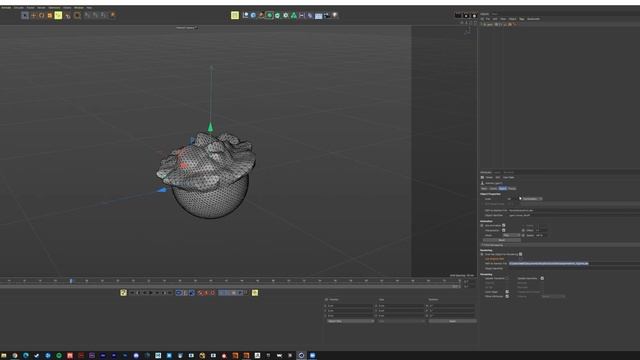Screen dimensions: 640x360
Task: Click the yellow highlighted render view icon
Action: pos(235,16)
